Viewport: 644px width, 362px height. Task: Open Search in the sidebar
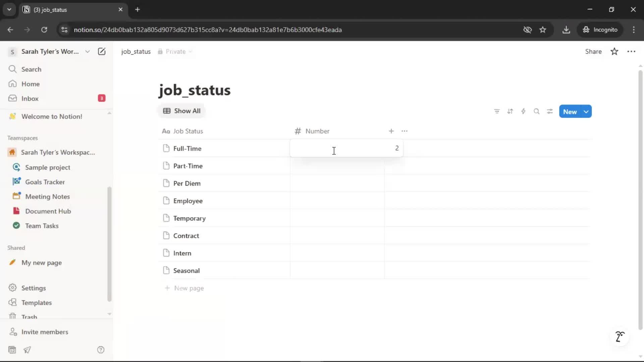point(31,69)
